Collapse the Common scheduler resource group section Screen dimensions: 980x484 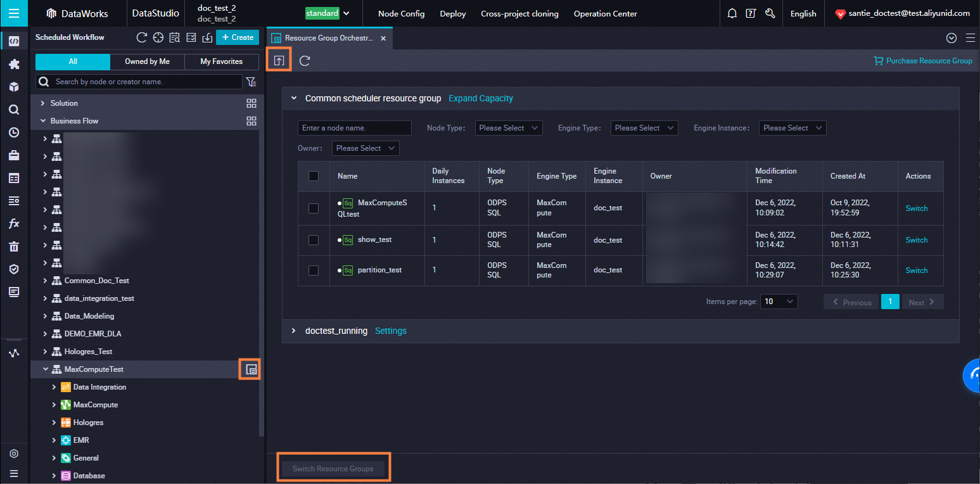click(293, 98)
